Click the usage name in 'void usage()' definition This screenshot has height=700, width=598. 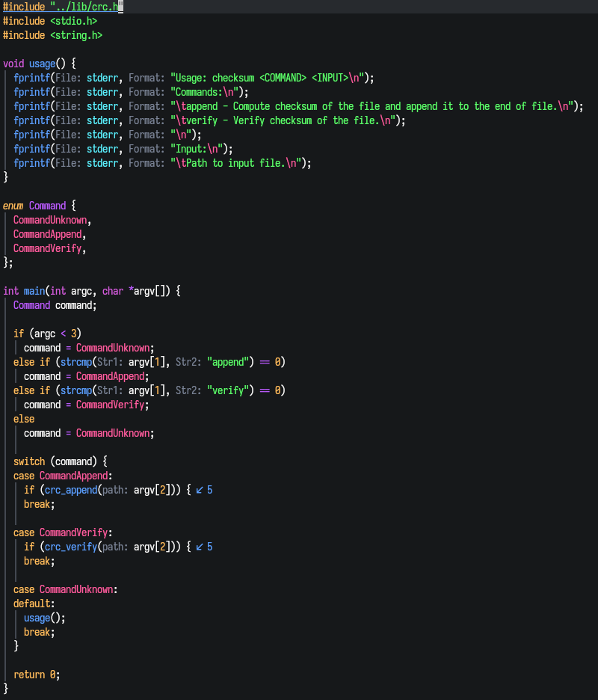(x=42, y=64)
